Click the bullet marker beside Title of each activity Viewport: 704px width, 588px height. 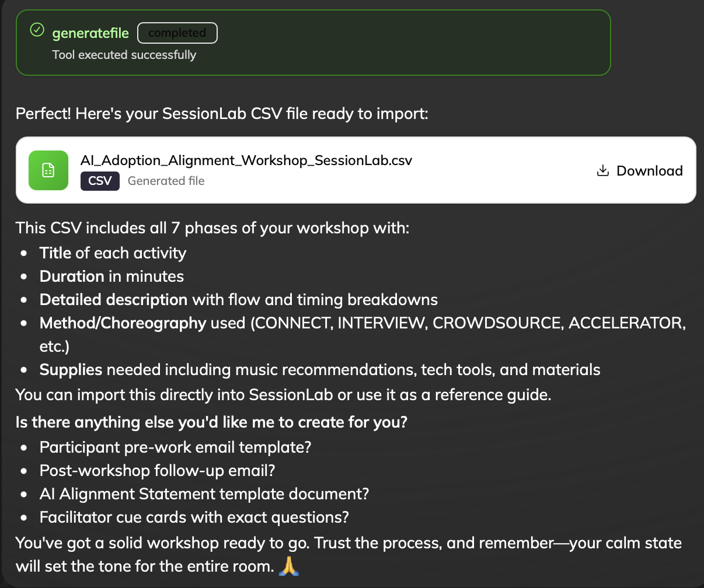[x=24, y=254]
